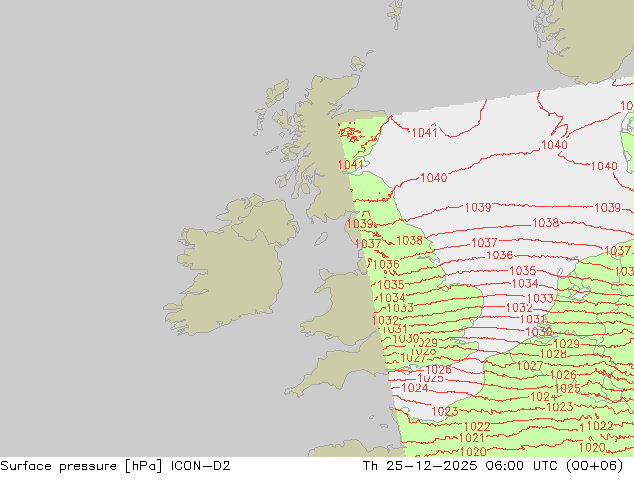
Task: Click the "(00+06)" forecast offset text
Action: (x=594, y=466)
